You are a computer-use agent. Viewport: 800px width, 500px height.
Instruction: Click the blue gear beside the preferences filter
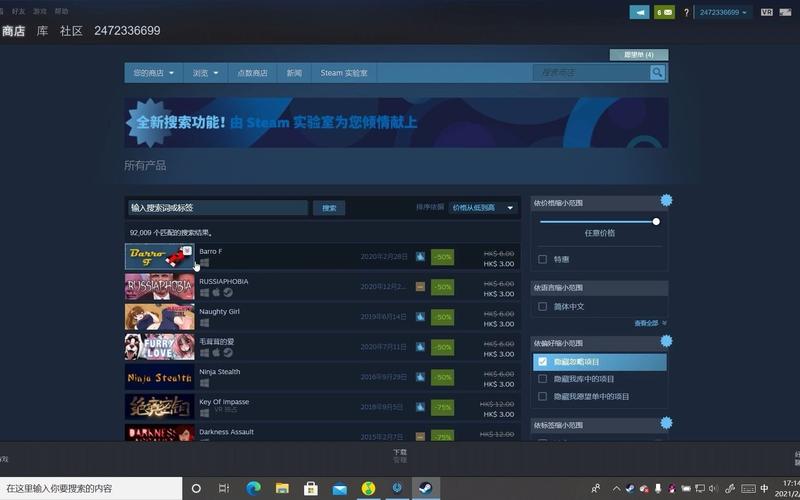point(666,341)
